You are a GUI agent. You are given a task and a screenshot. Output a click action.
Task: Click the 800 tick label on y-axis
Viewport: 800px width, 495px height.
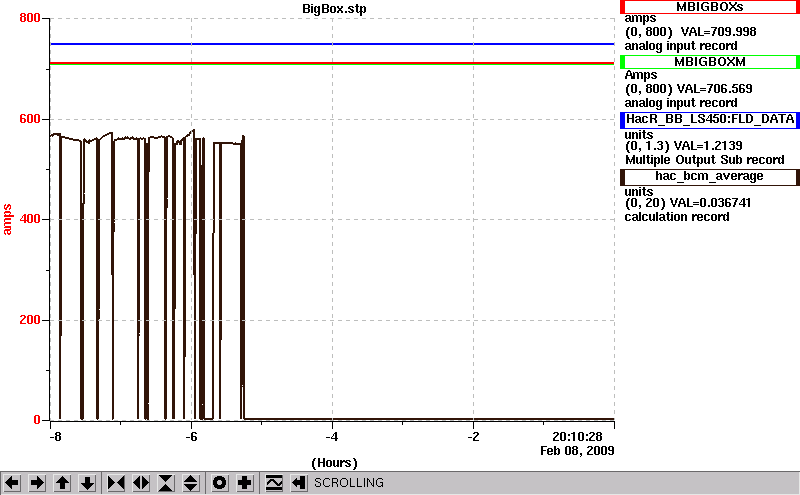click(x=30, y=18)
